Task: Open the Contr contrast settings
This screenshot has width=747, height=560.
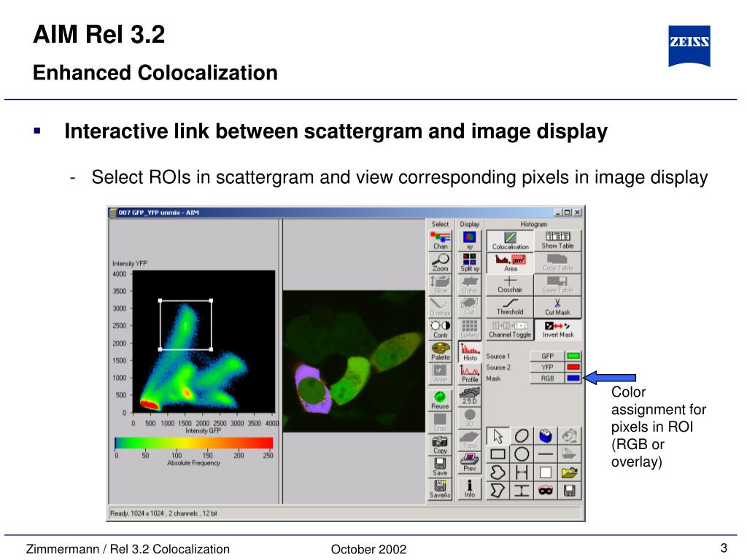Action: pos(440,329)
